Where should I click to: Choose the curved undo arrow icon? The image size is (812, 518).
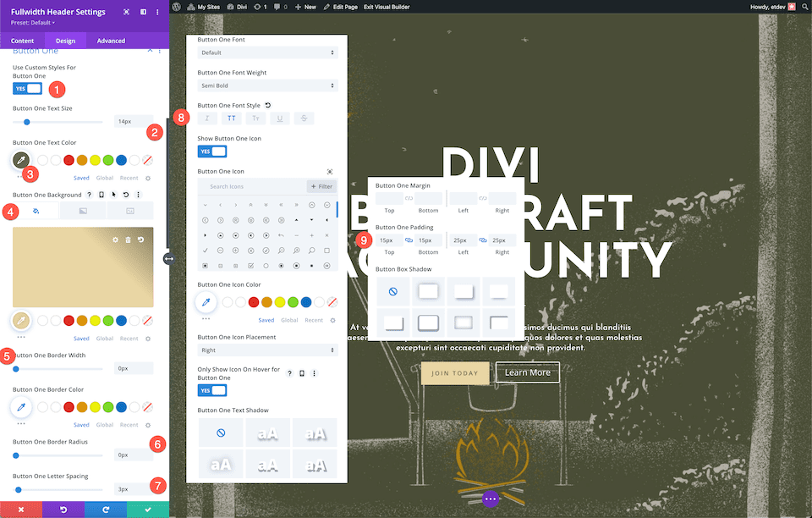(281, 235)
